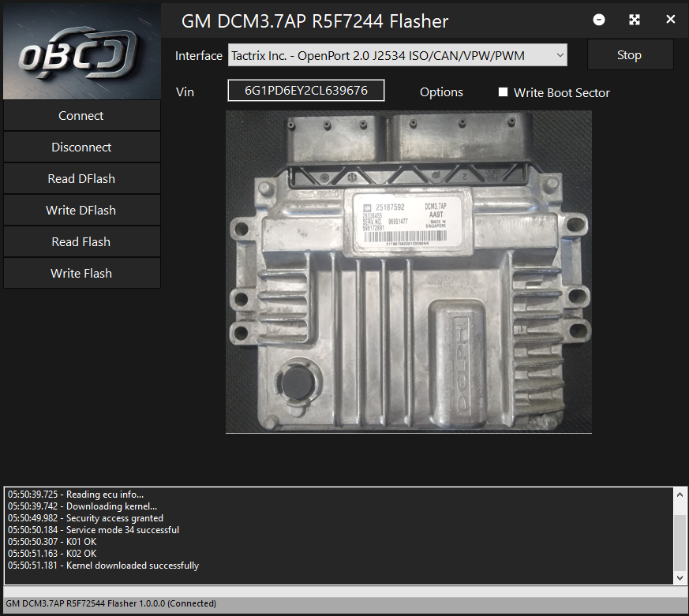Image resolution: width=689 pixels, height=616 pixels.
Task: Click Write Flash button
Action: click(x=81, y=273)
